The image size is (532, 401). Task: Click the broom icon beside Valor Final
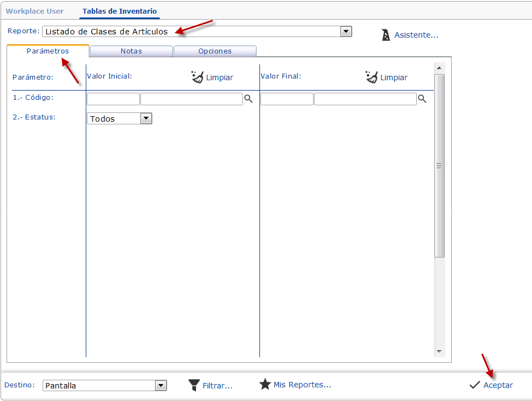click(371, 77)
